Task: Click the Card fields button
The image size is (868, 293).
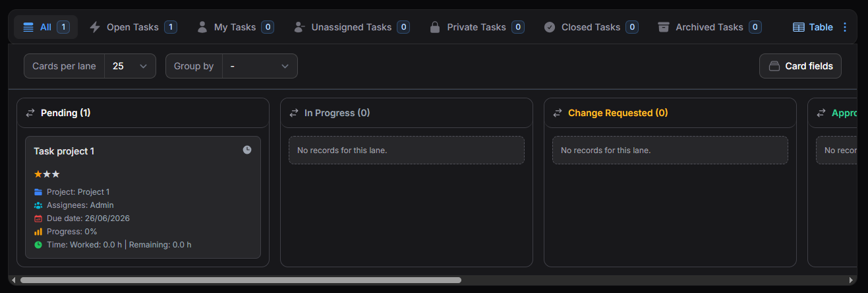Action: (x=800, y=66)
